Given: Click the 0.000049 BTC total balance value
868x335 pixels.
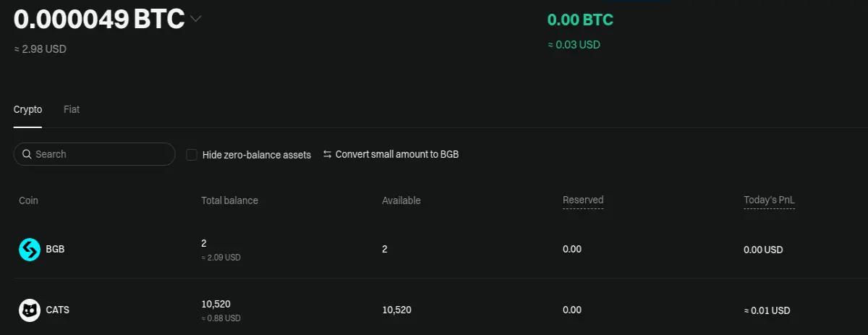Looking at the screenshot, I should point(99,20).
